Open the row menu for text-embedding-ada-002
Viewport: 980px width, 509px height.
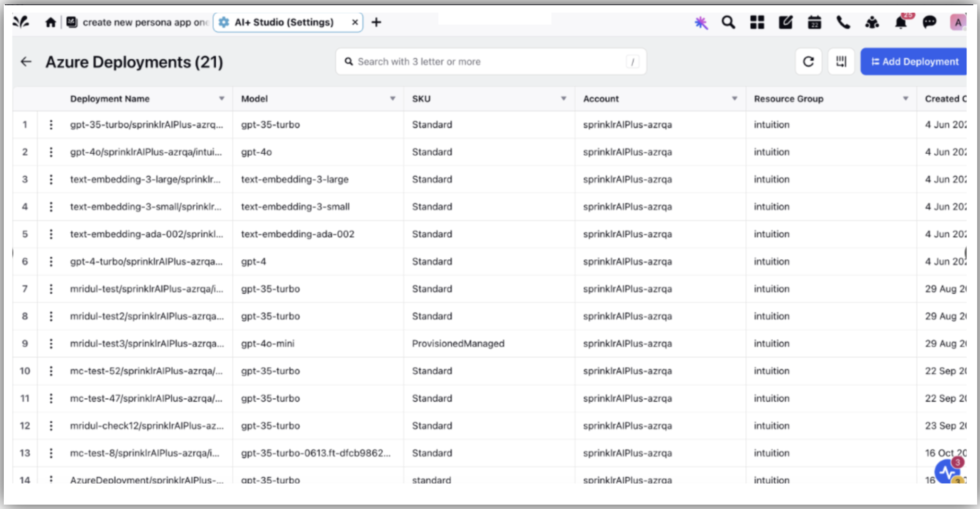click(x=51, y=234)
